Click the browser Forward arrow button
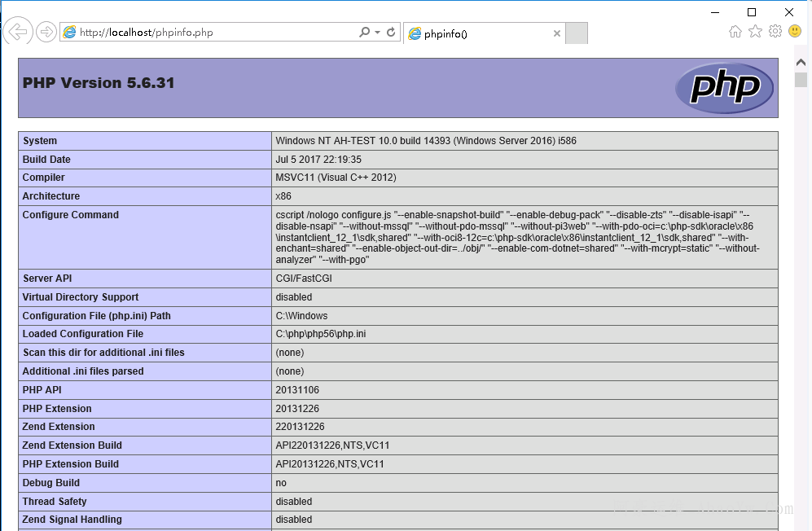 (x=46, y=33)
